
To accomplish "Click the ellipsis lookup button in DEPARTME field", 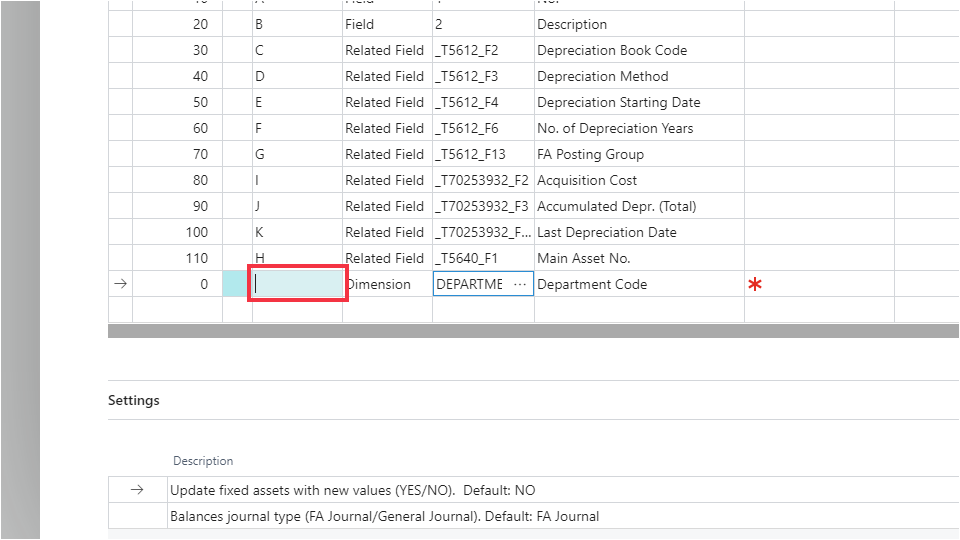I will coord(519,284).
